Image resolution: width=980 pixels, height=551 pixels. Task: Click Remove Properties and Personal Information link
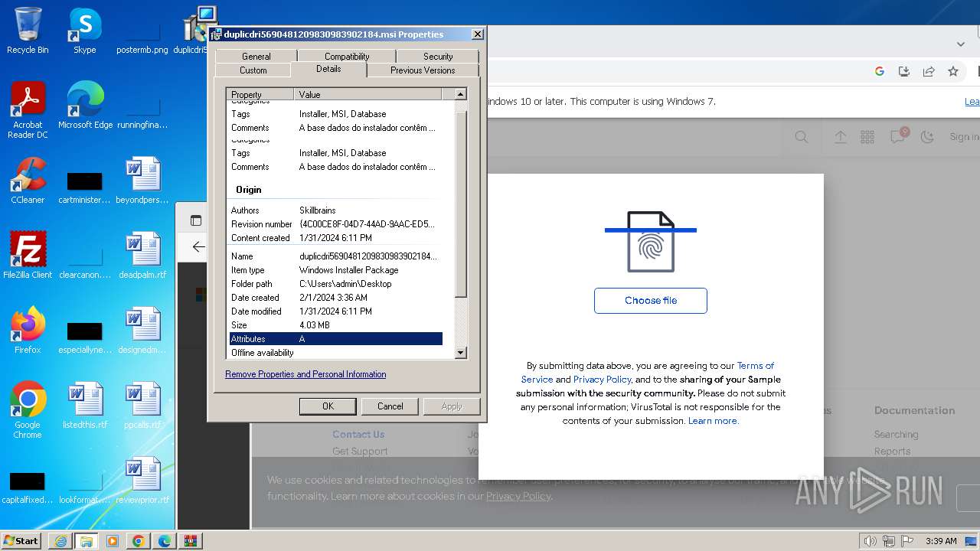click(x=305, y=374)
